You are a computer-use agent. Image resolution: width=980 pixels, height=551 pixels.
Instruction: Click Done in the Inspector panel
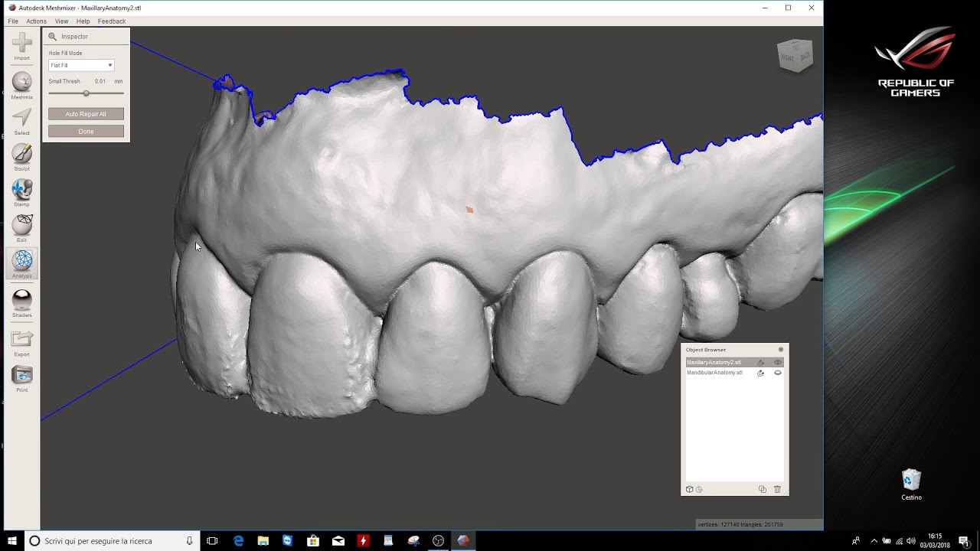click(86, 132)
